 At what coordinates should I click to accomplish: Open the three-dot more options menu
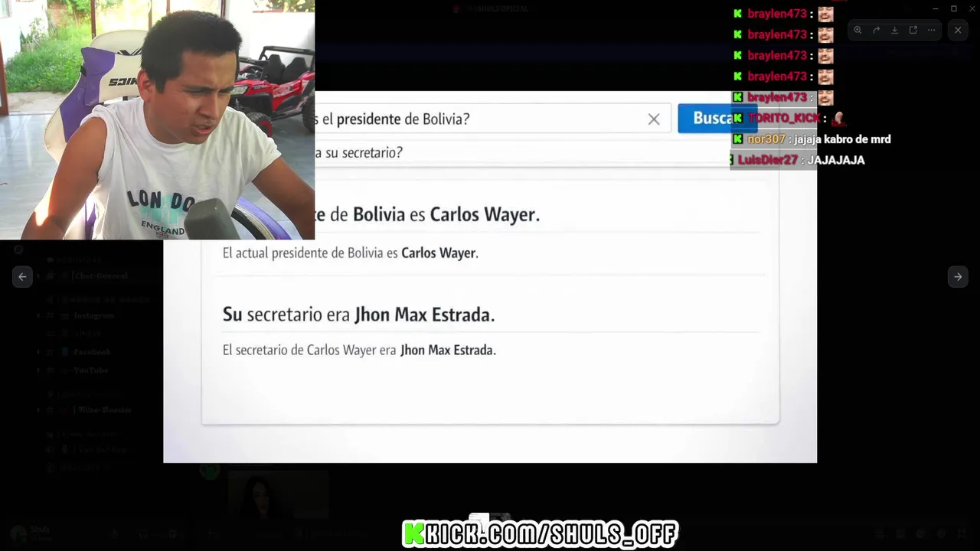point(931,30)
